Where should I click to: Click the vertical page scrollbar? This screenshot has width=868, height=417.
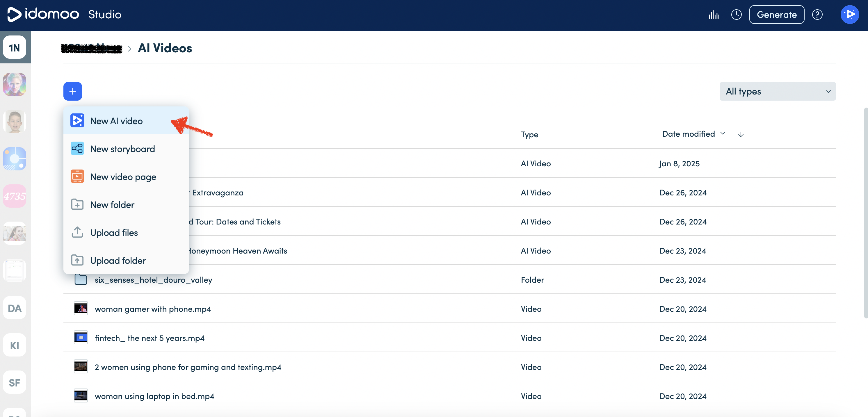(x=865, y=212)
